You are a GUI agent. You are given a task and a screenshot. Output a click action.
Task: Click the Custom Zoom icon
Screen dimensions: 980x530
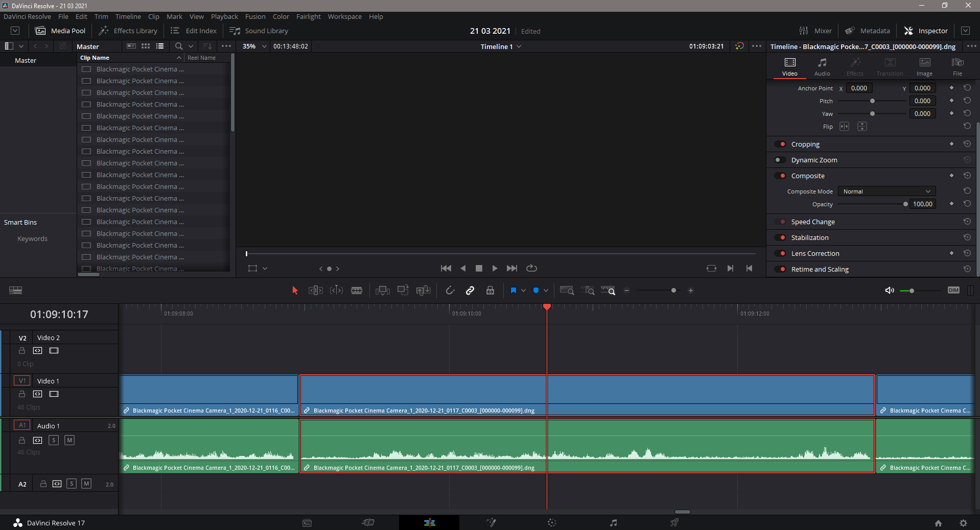[608, 291]
